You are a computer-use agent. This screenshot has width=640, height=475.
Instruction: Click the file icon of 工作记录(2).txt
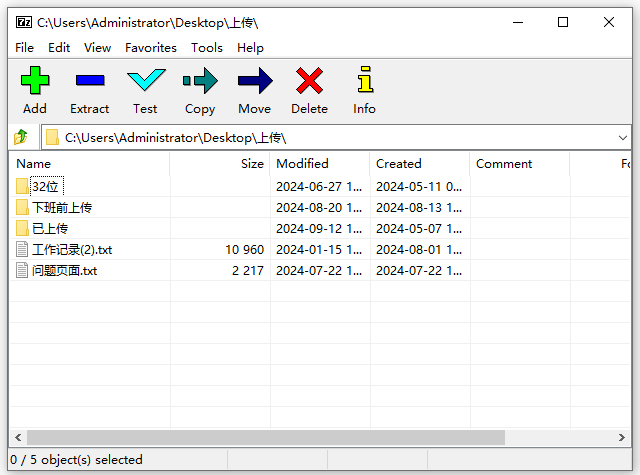pyautogui.click(x=22, y=249)
